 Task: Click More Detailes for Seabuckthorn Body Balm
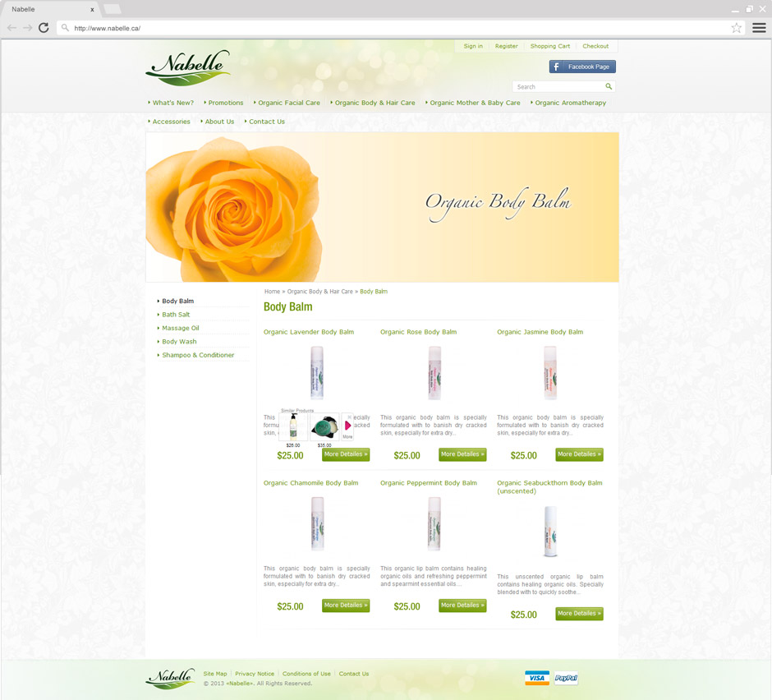click(x=579, y=614)
